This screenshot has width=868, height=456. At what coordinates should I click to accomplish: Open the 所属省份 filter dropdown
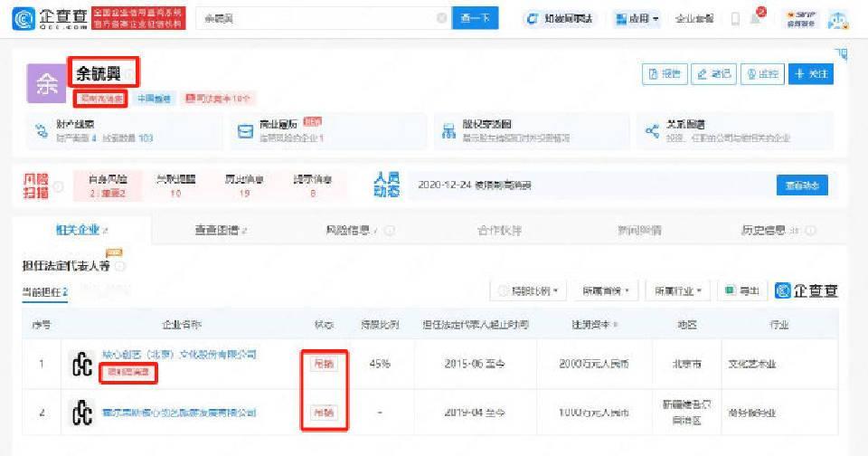point(606,291)
